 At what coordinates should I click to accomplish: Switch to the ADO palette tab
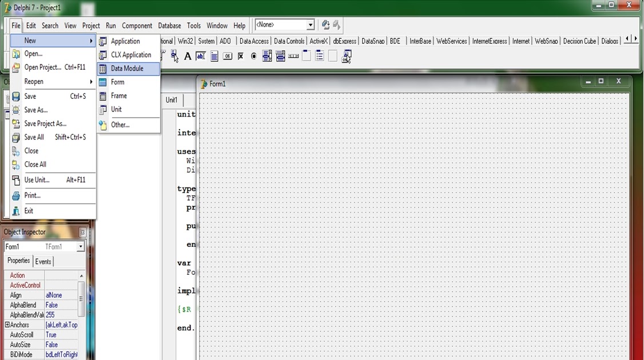tap(225, 41)
